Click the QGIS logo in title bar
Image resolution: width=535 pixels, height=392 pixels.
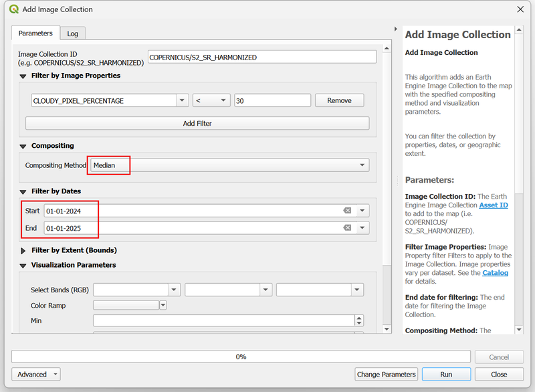14,9
